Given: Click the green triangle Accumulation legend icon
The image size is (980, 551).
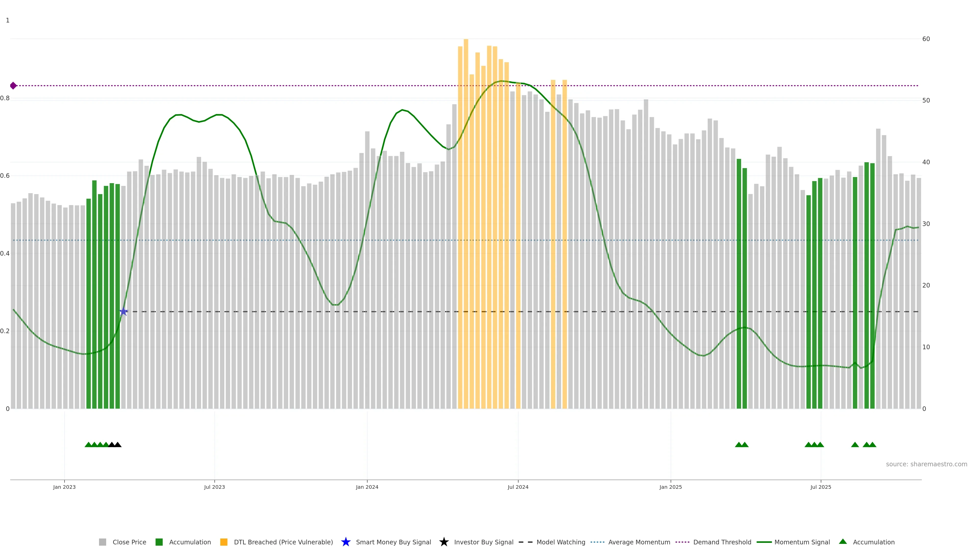Looking at the screenshot, I should [843, 542].
